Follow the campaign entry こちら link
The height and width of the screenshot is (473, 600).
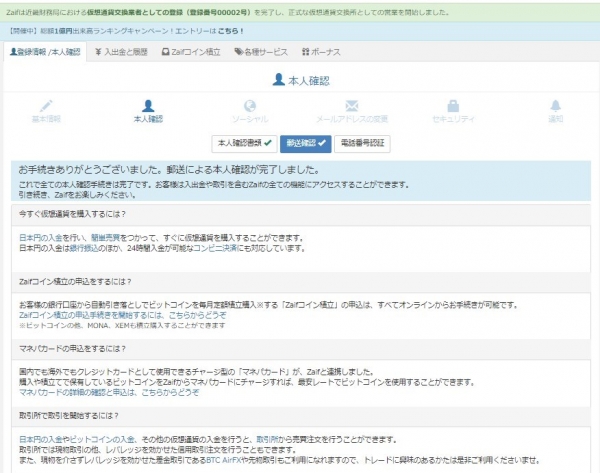coord(230,31)
